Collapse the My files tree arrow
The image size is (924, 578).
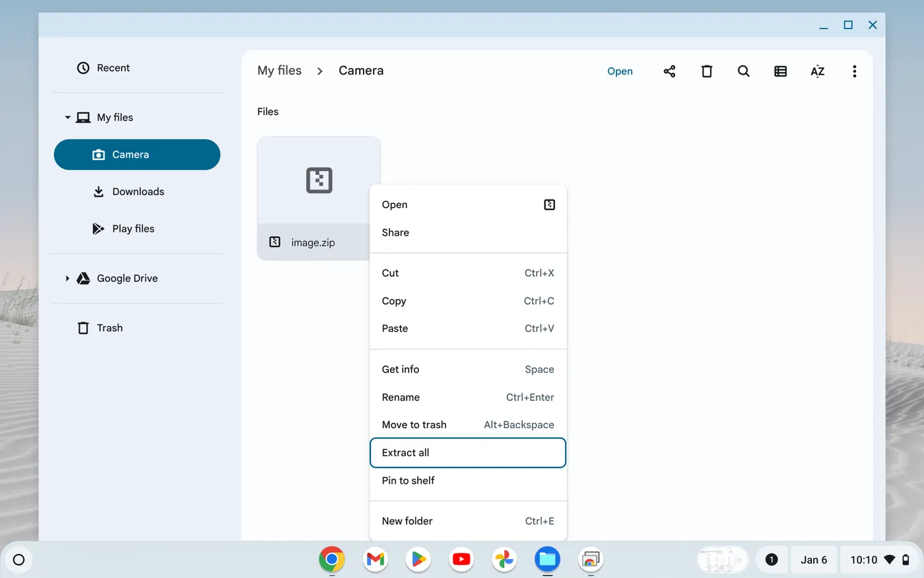(x=67, y=118)
